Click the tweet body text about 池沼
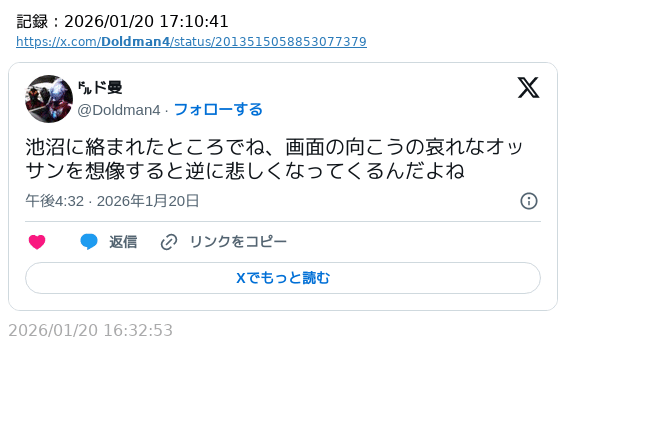This screenshot has height=430, width=660. tap(274, 147)
